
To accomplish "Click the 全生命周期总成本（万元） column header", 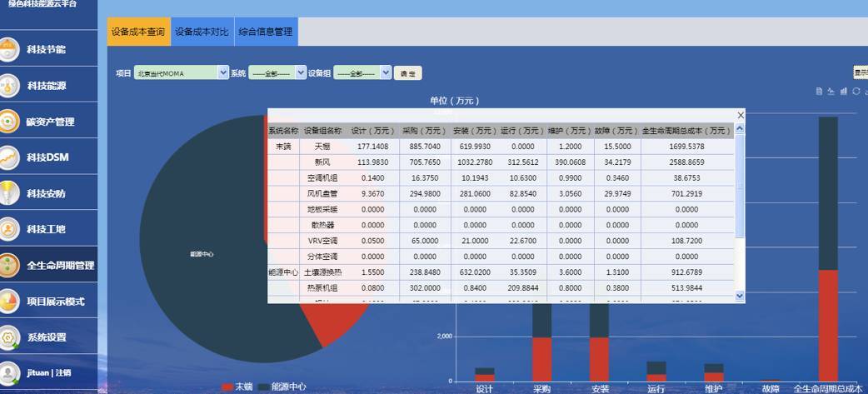I will point(686,131).
